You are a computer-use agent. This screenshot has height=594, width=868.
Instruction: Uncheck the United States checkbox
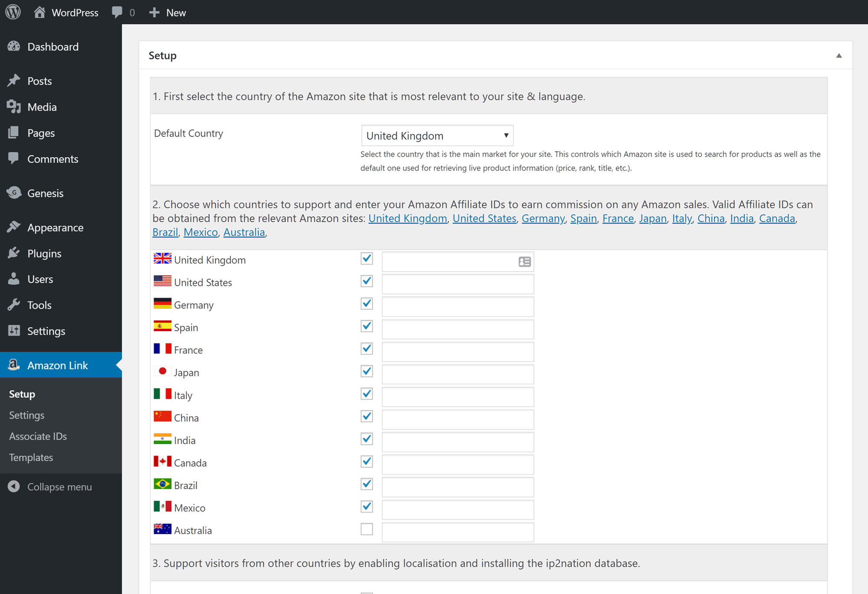(367, 281)
